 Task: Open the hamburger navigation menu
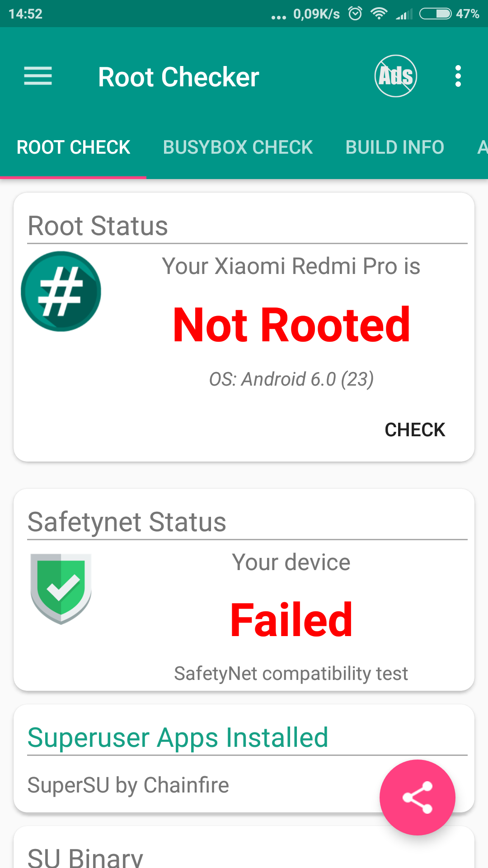point(38,76)
